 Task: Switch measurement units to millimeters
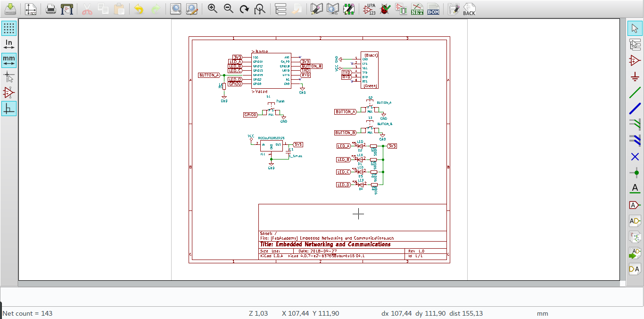tap(9, 60)
